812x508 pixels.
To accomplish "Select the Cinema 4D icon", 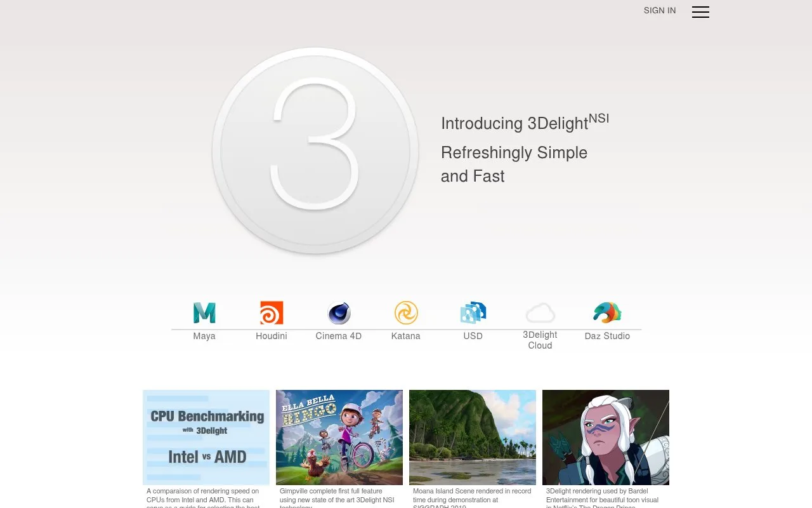I will pos(339,314).
